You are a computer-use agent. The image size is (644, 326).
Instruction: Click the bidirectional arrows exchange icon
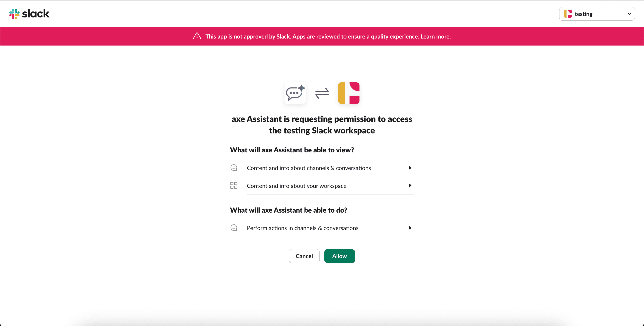coord(322,93)
